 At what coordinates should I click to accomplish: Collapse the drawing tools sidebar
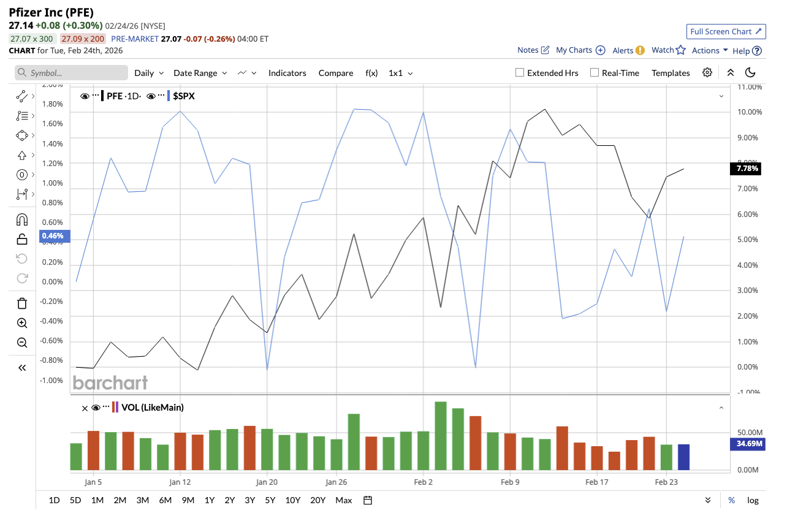pos(22,368)
